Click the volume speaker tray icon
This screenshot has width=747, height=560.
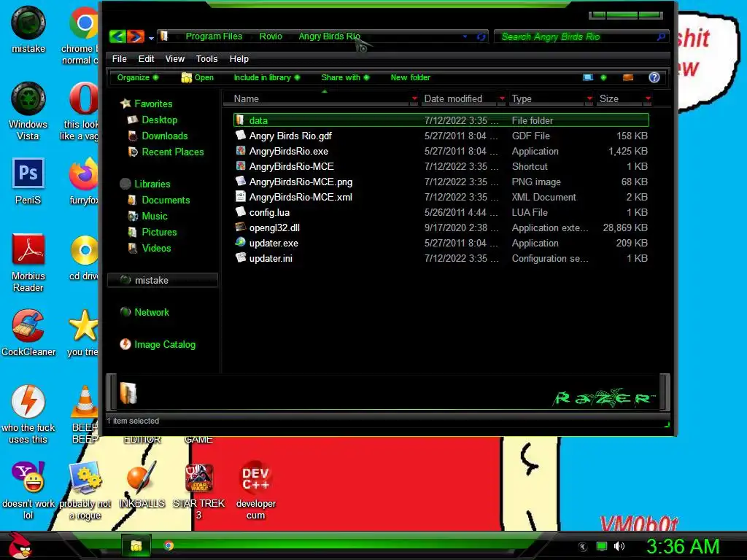click(x=619, y=546)
